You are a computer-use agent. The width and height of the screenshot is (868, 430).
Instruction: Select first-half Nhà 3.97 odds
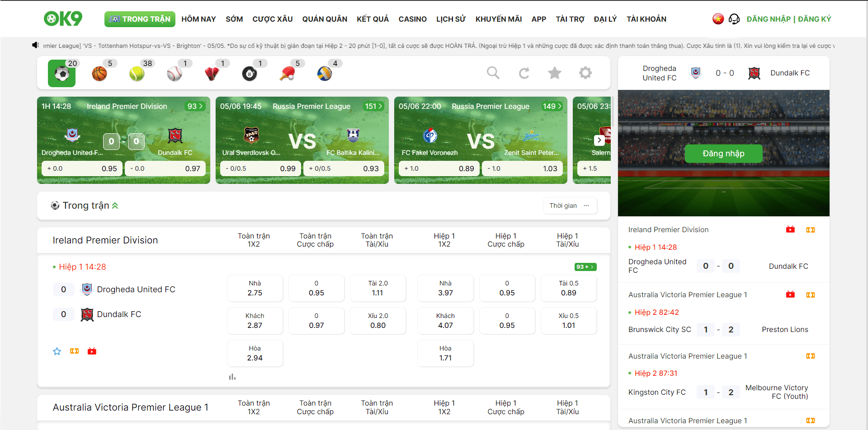point(446,288)
